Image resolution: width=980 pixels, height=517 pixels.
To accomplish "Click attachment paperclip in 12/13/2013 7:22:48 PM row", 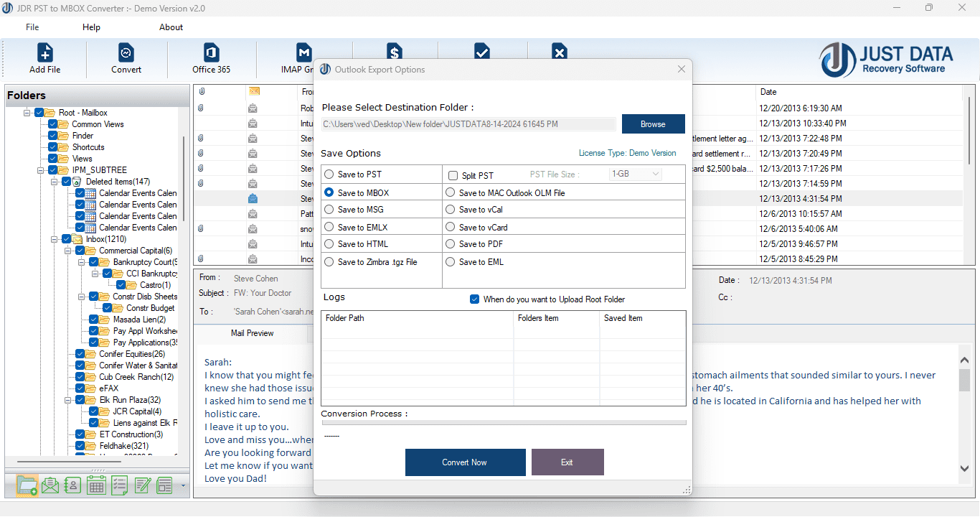I will (201, 138).
